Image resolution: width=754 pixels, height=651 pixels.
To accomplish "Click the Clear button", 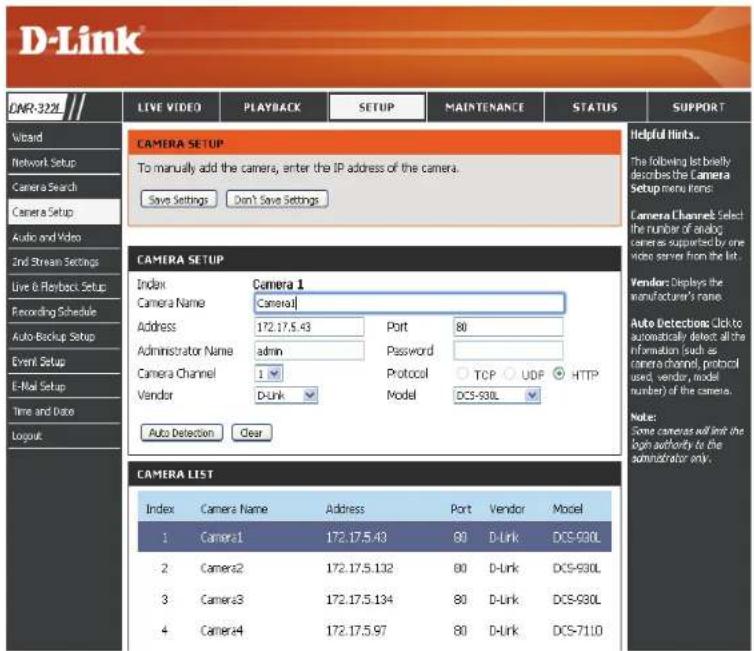I will tap(252, 433).
